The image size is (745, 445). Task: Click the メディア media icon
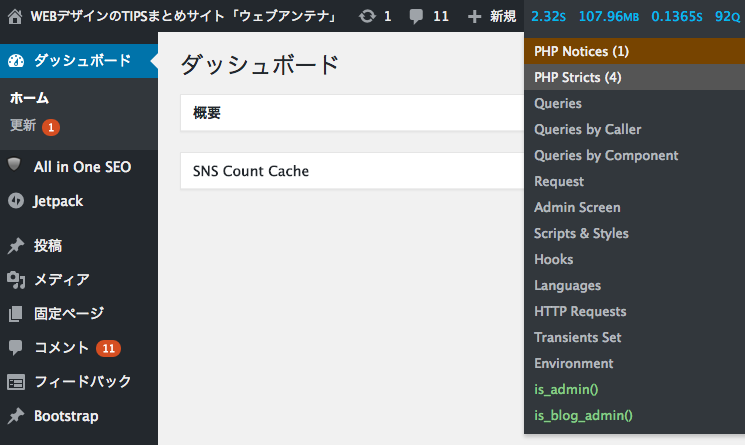(x=16, y=280)
